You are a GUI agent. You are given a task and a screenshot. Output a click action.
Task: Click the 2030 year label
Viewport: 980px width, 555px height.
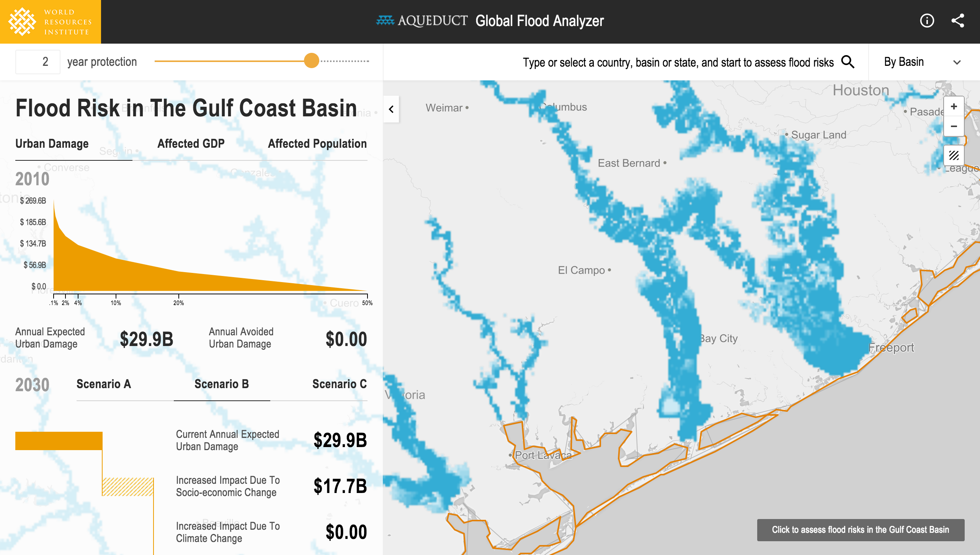pos(33,385)
